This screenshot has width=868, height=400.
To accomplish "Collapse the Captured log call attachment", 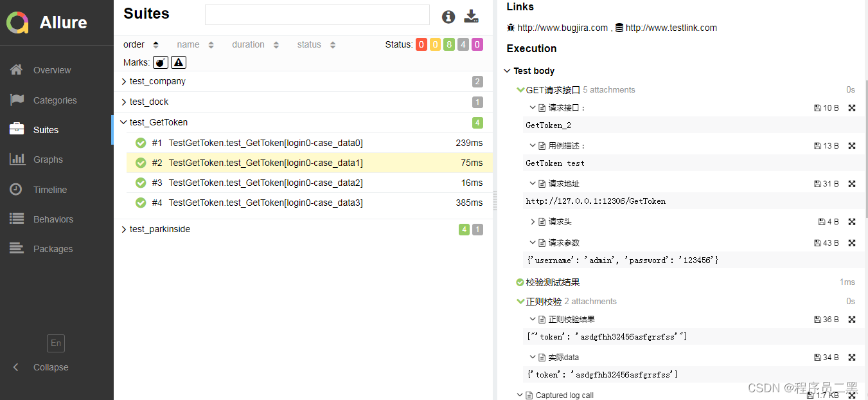I will [555, 395].
